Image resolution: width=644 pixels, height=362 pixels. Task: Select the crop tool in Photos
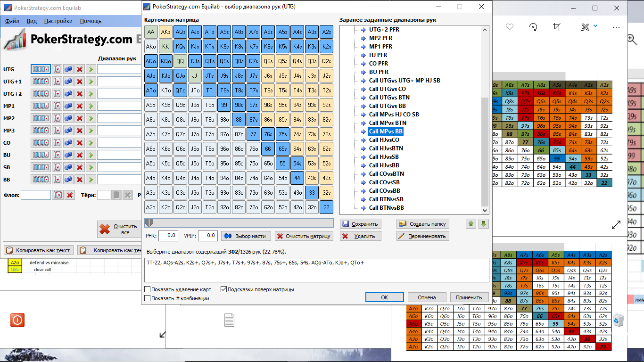pyautogui.click(x=557, y=27)
